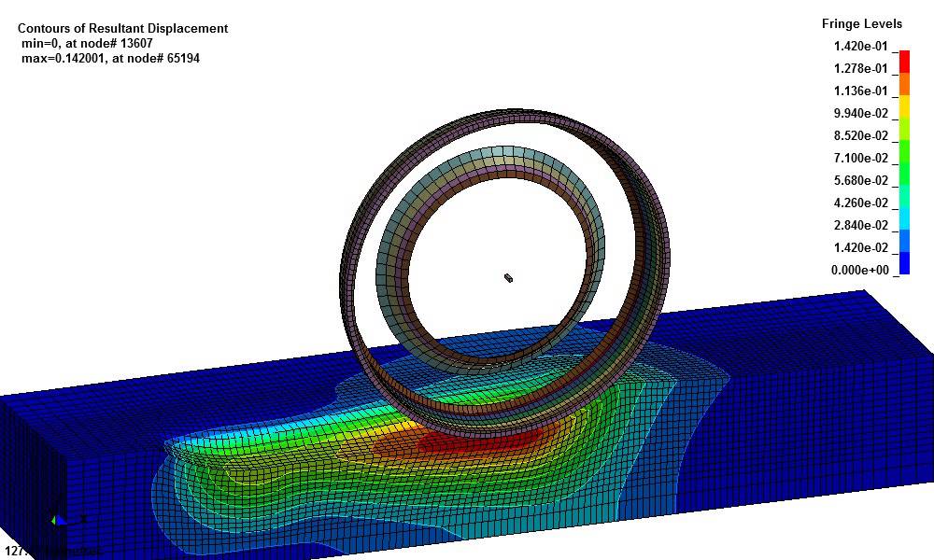This screenshot has height=560, width=934.
Task: Pick the red band of the fringe legend
Action: point(904,62)
